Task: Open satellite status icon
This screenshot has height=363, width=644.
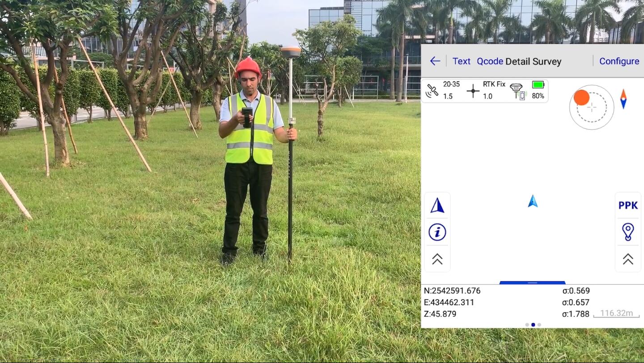Action: click(432, 91)
